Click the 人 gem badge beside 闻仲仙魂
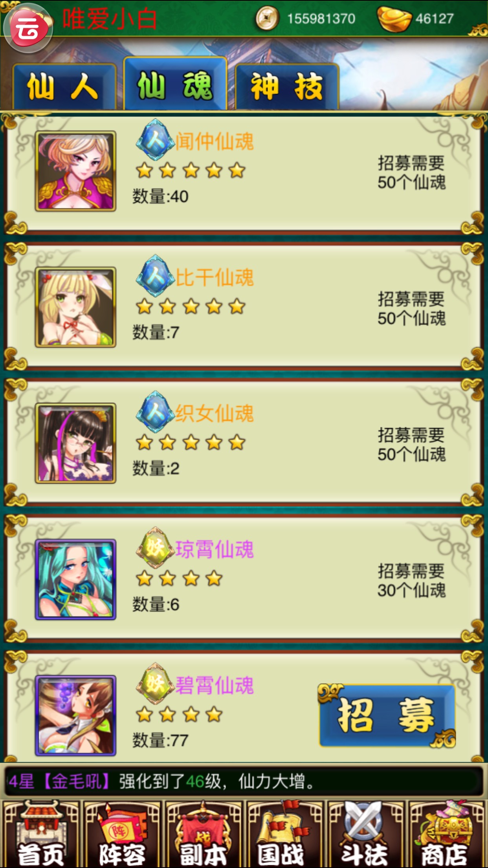Viewport: 488px width, 868px height. click(x=155, y=140)
